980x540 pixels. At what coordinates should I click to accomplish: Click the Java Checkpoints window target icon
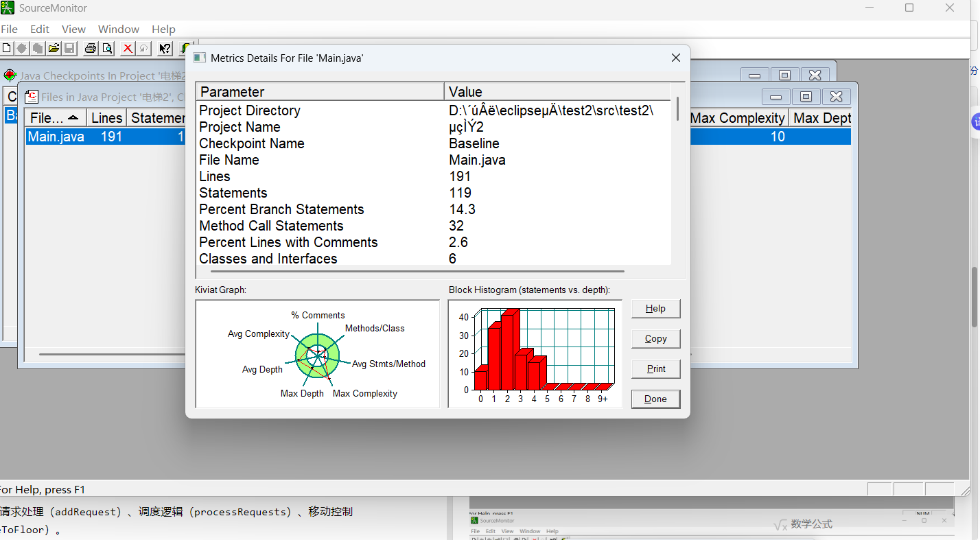coord(10,75)
